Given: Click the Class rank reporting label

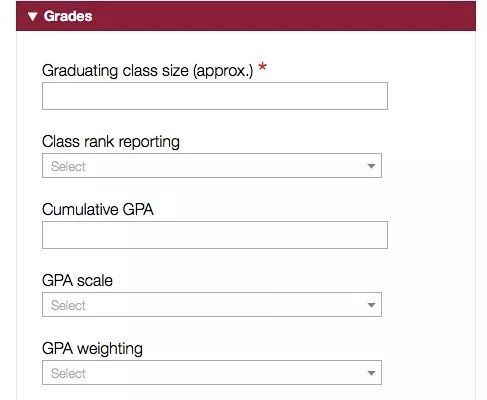Looking at the screenshot, I should point(111,142).
